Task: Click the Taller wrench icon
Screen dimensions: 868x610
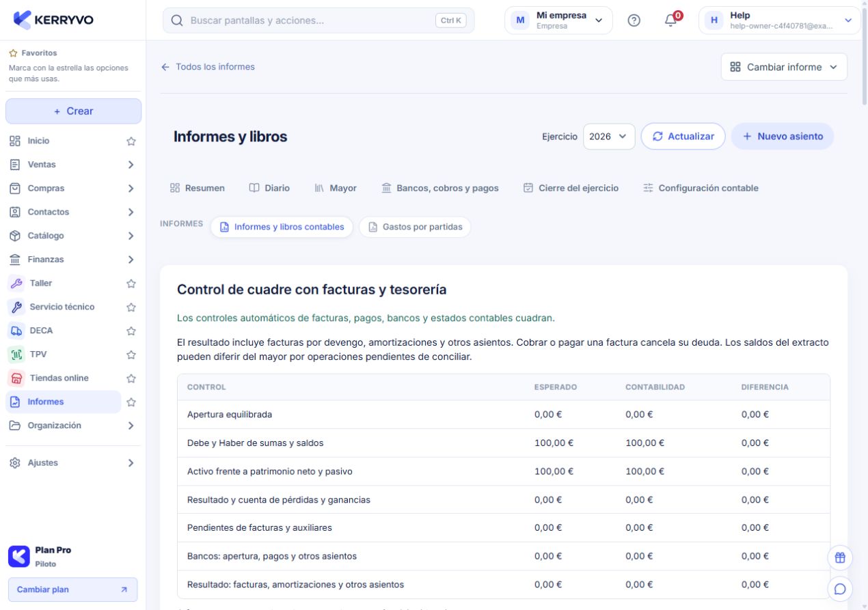Action: (x=16, y=283)
